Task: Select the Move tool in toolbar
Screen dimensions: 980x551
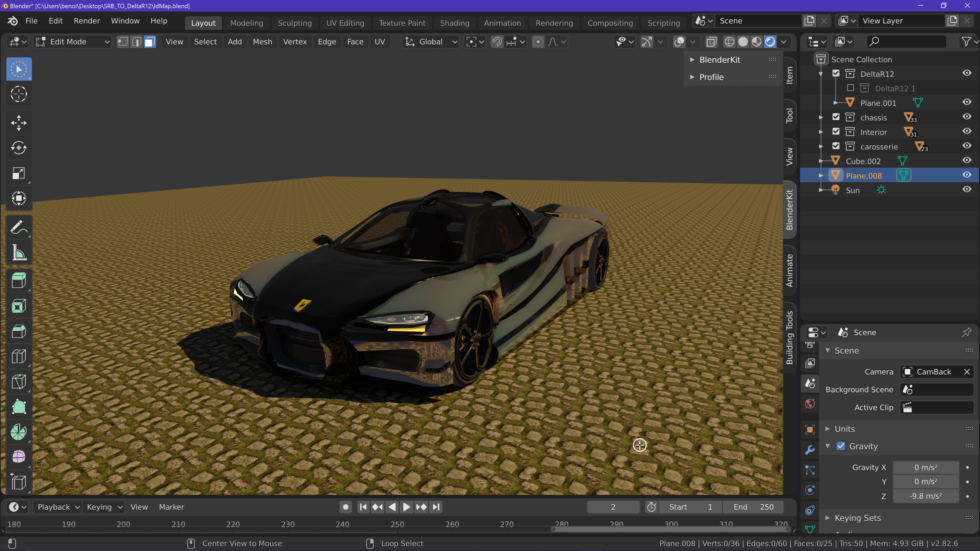Action: 19,123
